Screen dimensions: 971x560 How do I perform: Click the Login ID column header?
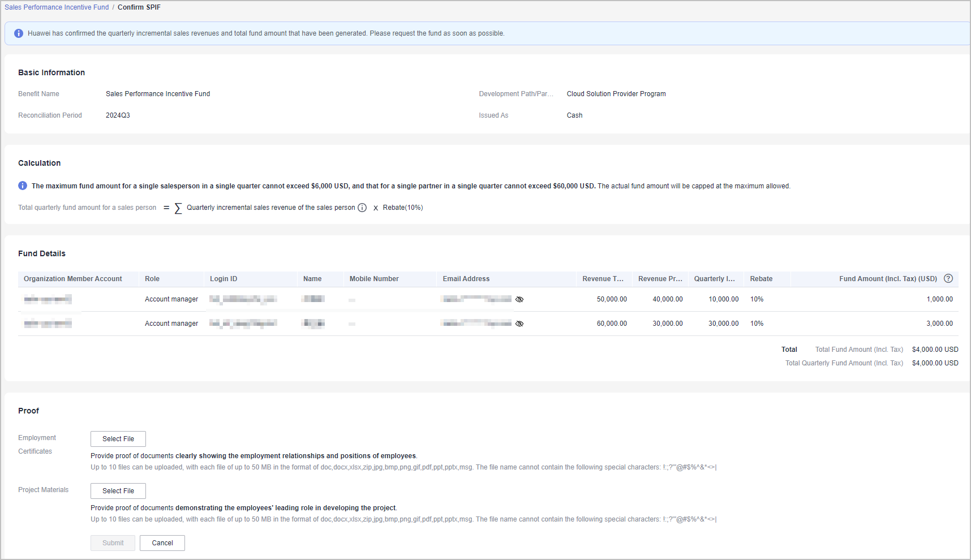(x=224, y=279)
